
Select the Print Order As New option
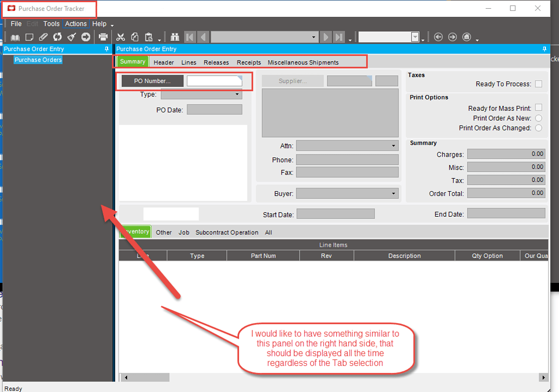[539, 118]
